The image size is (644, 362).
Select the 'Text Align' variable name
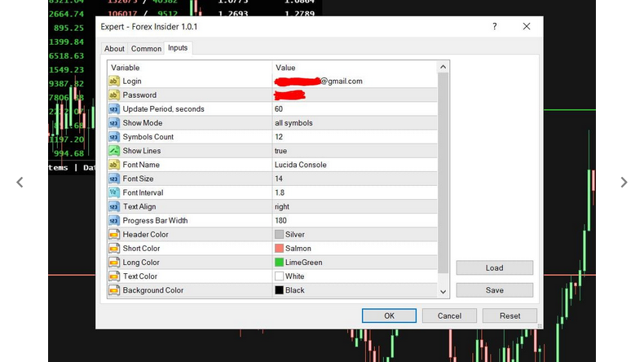pyautogui.click(x=139, y=206)
